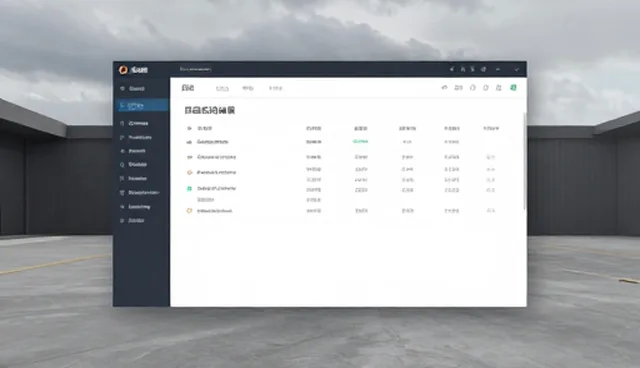Click the green square icon in the table
Image resolution: width=640 pixels, height=368 pixels.
[189, 188]
